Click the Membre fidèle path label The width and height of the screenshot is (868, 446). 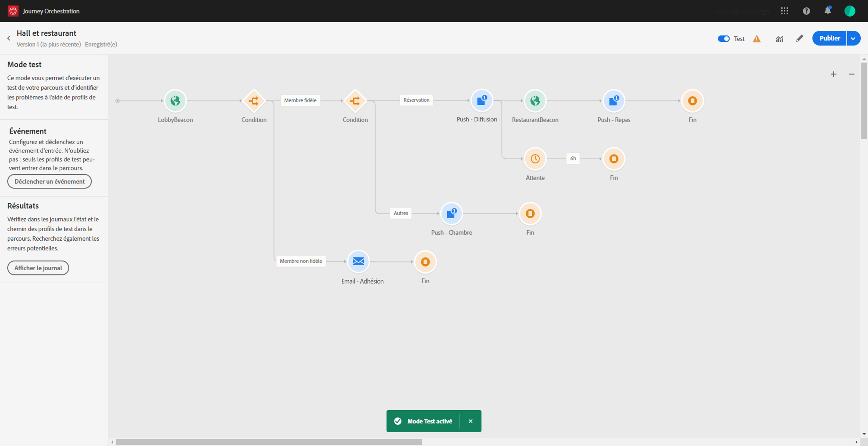click(x=300, y=100)
